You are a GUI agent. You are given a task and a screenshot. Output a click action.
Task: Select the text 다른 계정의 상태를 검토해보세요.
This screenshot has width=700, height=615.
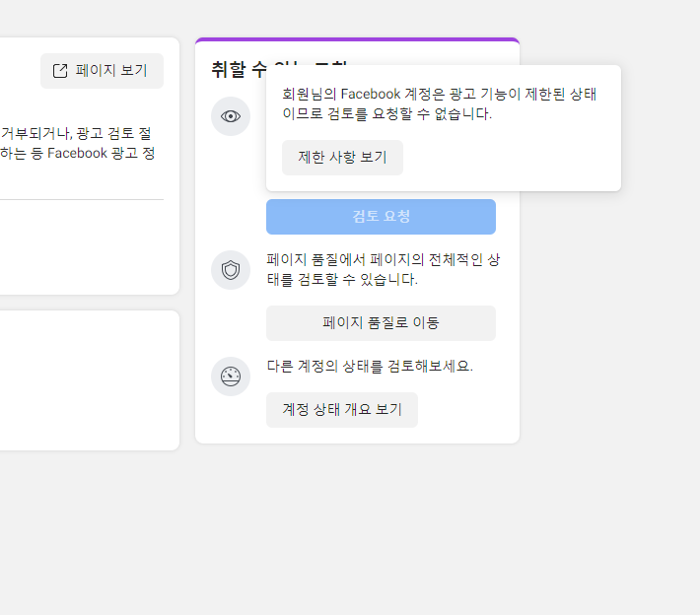(370, 367)
